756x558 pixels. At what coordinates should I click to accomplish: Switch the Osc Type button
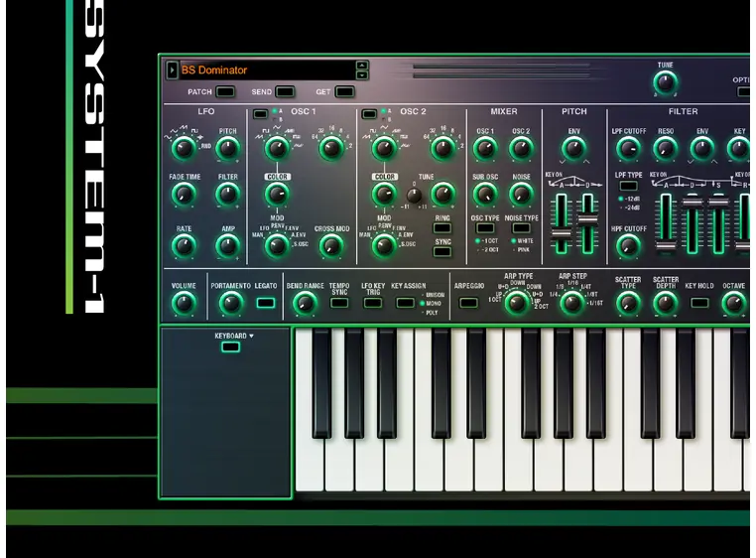[485, 227]
